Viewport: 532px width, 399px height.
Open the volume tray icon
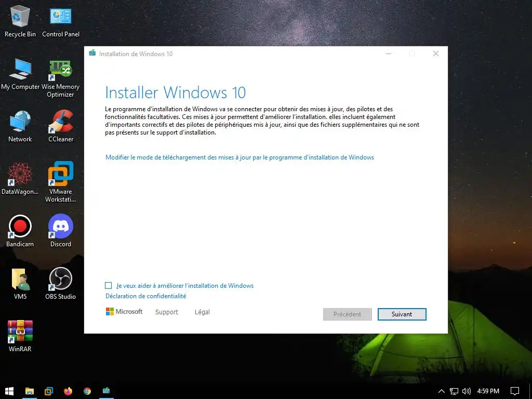click(467, 391)
